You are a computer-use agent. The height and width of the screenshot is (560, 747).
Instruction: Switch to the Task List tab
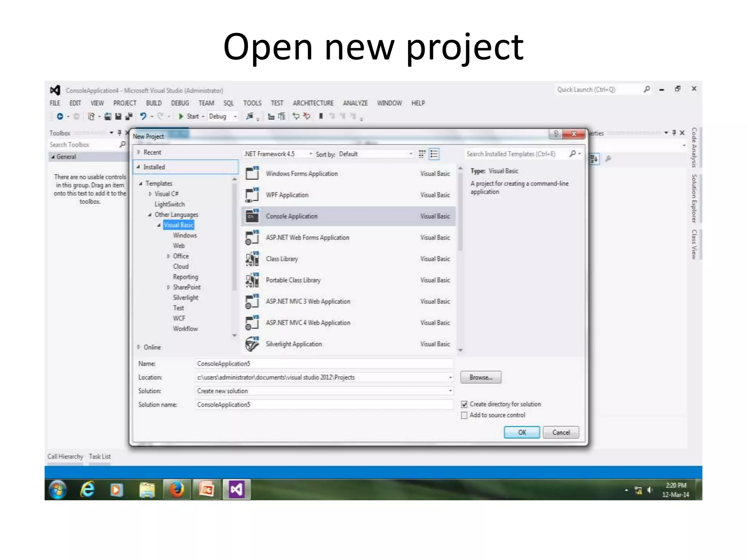pos(100,456)
